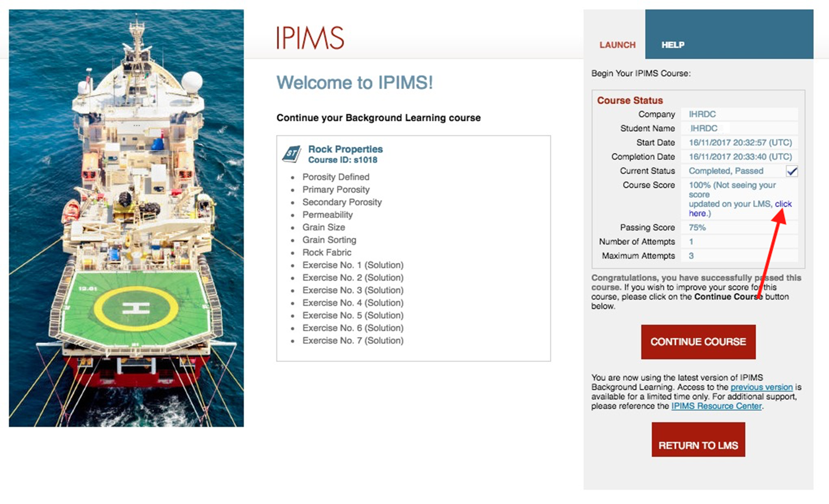Viewport: 829px width, 504px height.
Task: Toggle the Completed, Passed status checkmark
Action: tap(792, 171)
